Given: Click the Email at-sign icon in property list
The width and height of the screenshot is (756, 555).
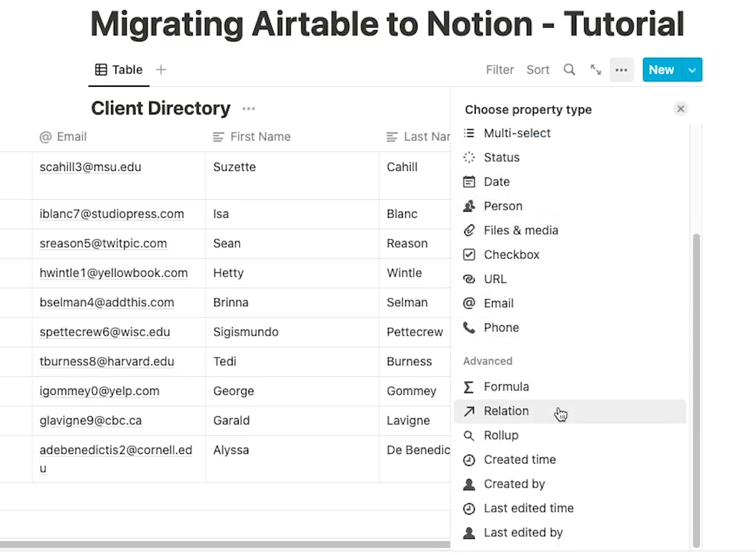Looking at the screenshot, I should (469, 304).
